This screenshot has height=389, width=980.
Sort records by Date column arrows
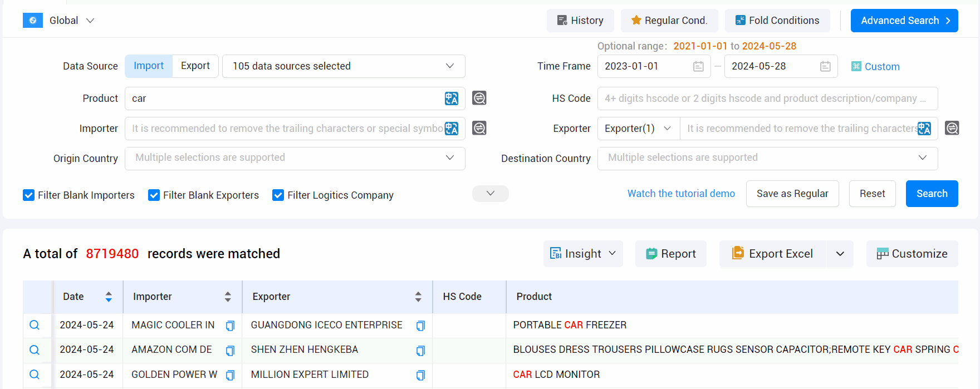[109, 297]
